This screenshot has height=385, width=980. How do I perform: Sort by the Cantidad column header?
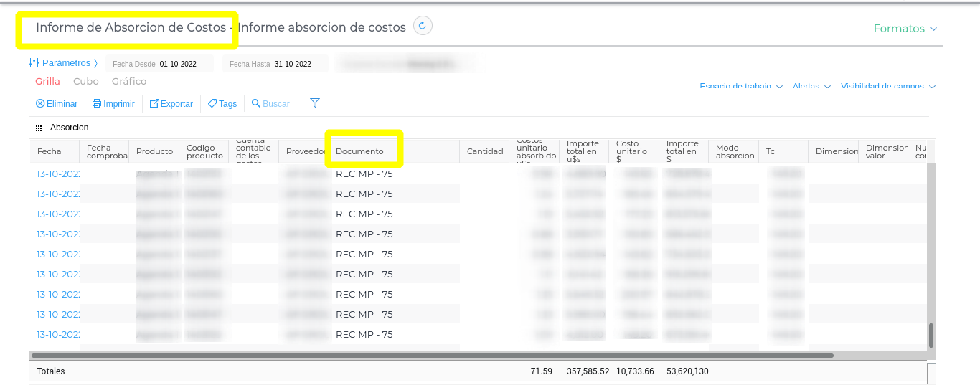pyautogui.click(x=484, y=151)
